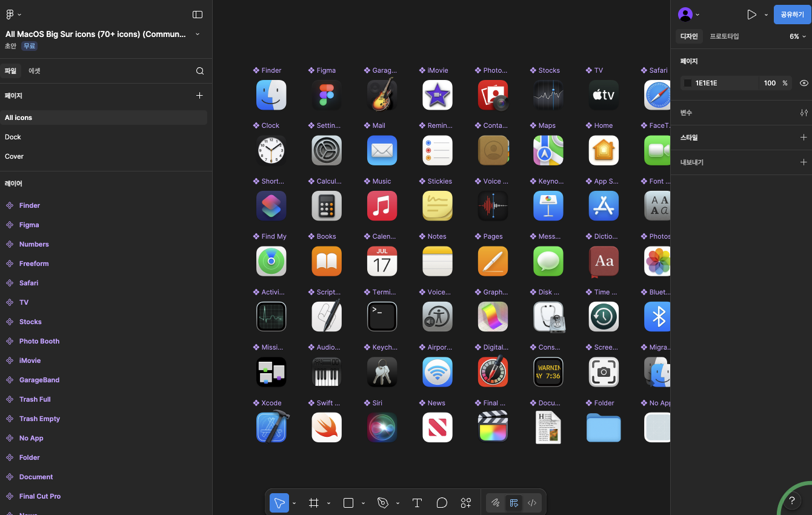
Task: Open the help button
Action: point(791,501)
